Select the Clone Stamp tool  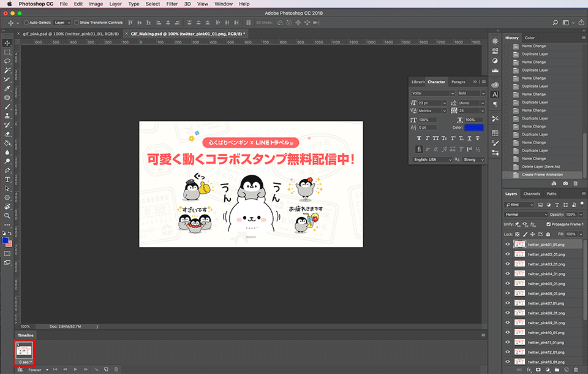7,116
